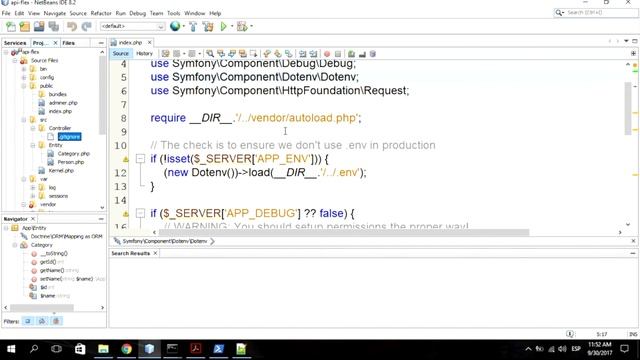Select Kernel.php in project tree
Screen dimensions: 640x360
(x=61, y=171)
